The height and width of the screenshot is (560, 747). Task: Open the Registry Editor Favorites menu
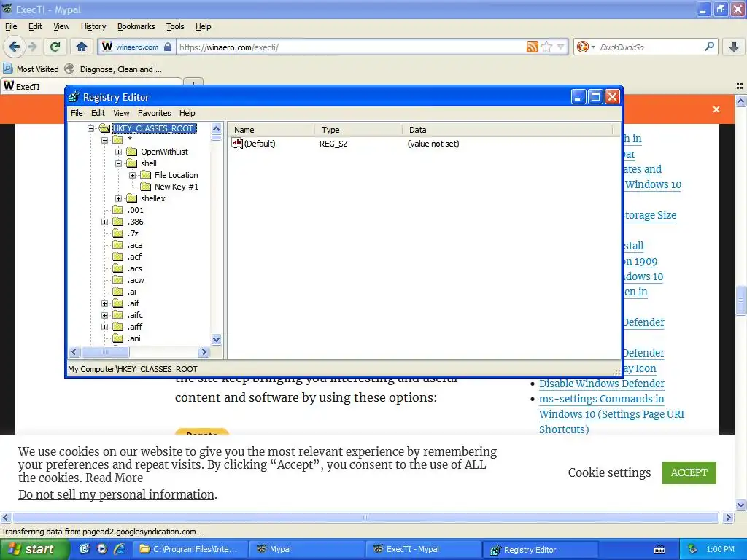[x=155, y=113]
